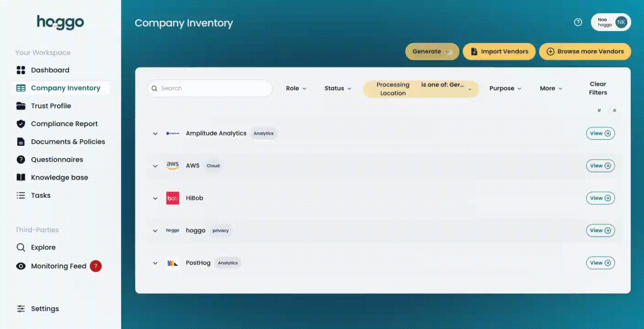644x329 pixels.
Task: Click the Settings sliders icon
Action: (21, 309)
